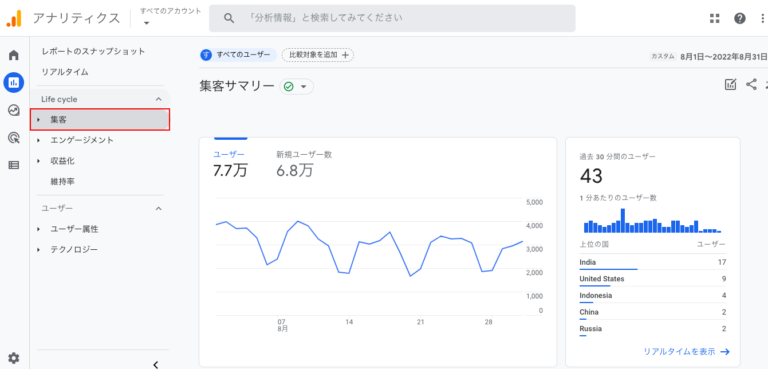Click the アナリティクス product title
The image size is (768, 369).
point(76,19)
